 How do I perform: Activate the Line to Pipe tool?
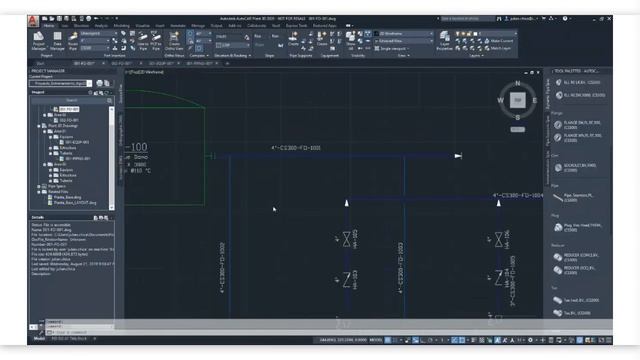point(143,41)
